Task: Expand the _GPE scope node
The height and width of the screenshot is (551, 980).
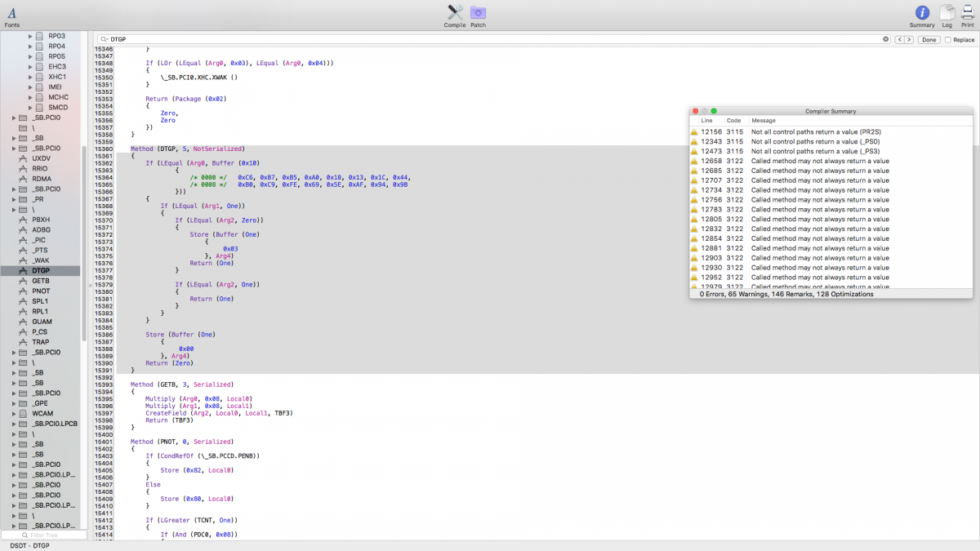Action: (x=13, y=403)
